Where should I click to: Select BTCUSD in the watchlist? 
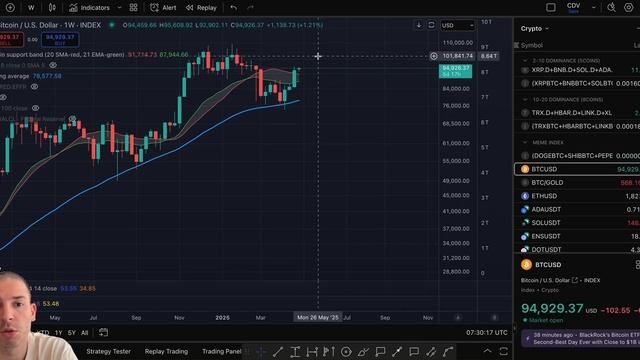pos(577,169)
